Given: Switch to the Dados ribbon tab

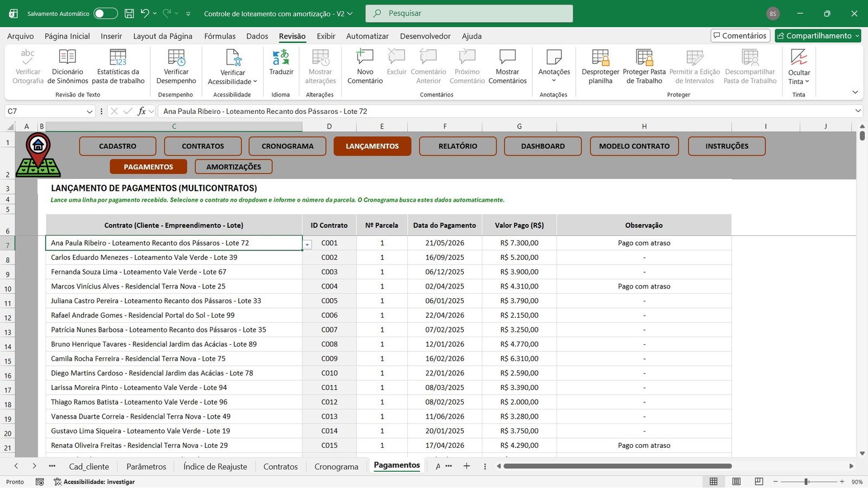Looking at the screenshot, I should tap(257, 36).
